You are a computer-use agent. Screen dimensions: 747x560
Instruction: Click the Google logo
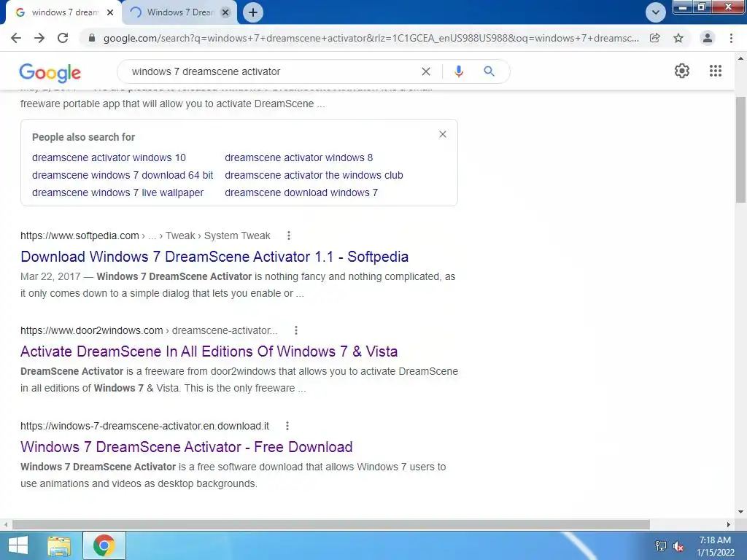pyautogui.click(x=50, y=72)
